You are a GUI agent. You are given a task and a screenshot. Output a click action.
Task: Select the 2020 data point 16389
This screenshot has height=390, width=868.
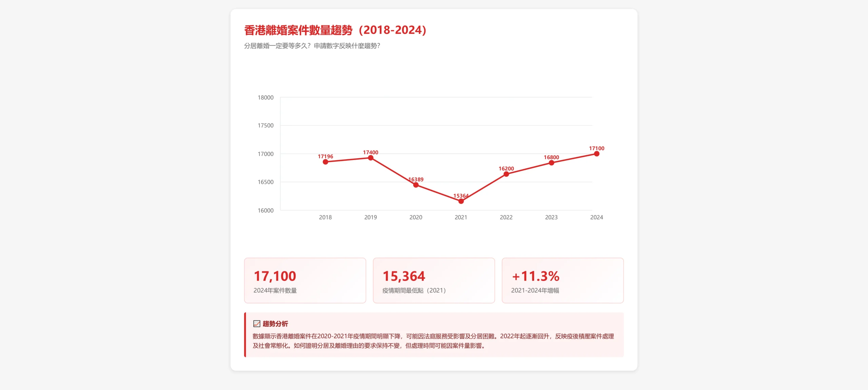tap(416, 185)
